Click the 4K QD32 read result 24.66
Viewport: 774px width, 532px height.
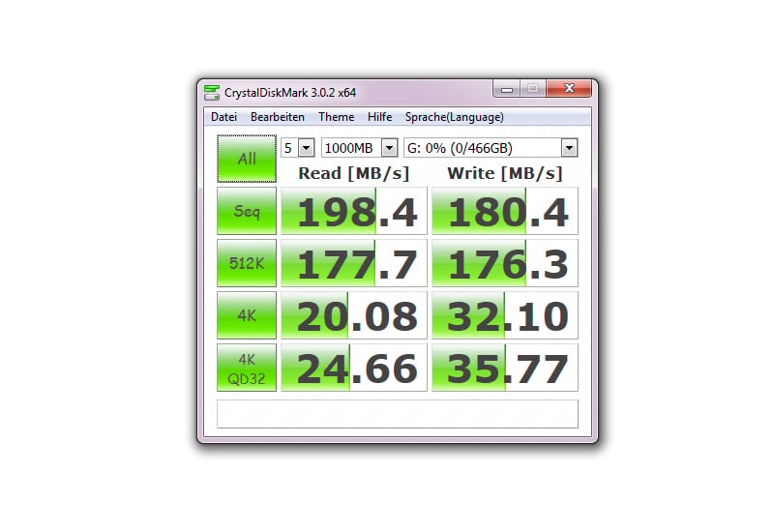point(354,368)
